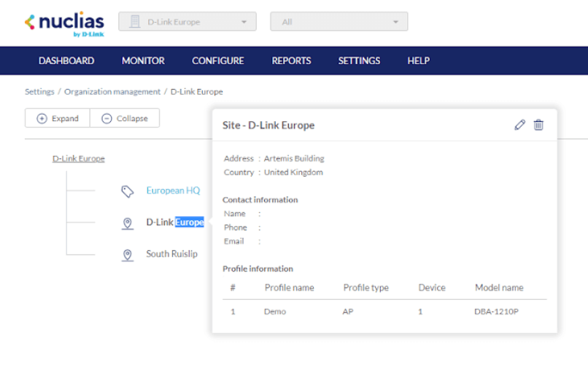Click United Kingdom country value
Screen dimensions: 588x370
tap(293, 172)
